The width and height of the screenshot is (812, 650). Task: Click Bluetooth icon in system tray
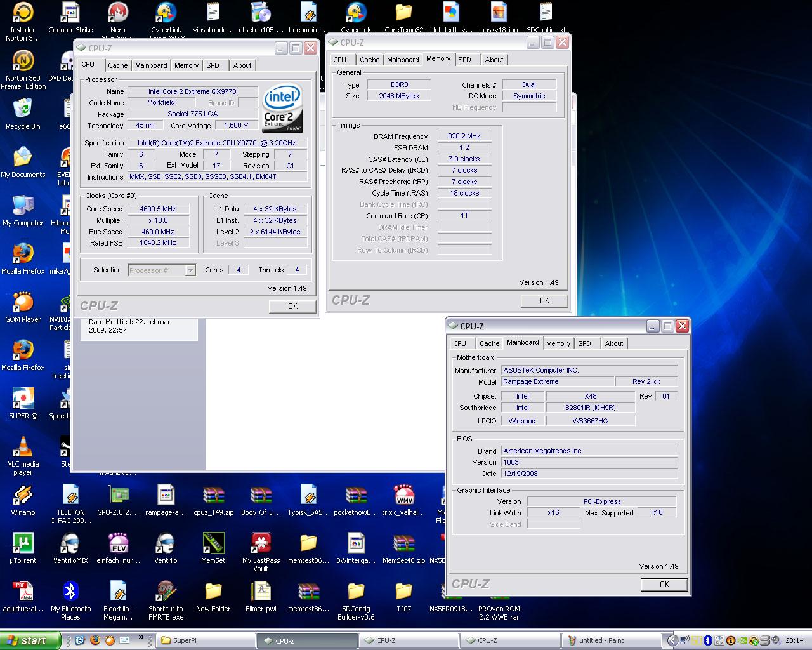coord(709,640)
